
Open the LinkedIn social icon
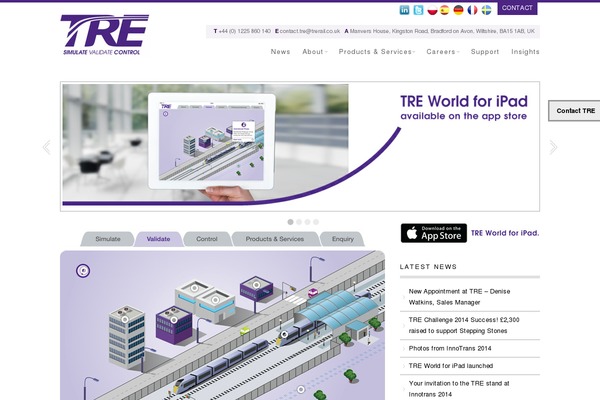[x=404, y=10]
